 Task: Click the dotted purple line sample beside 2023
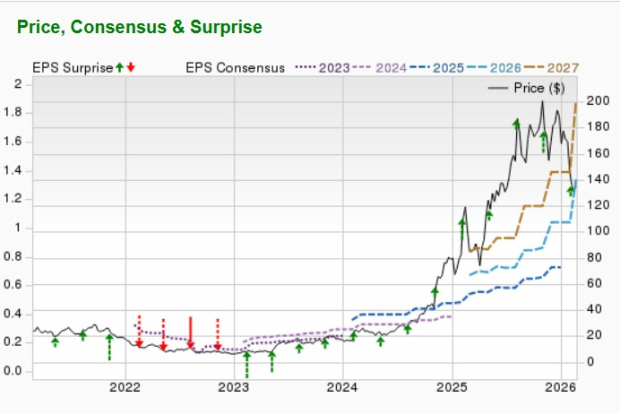[x=306, y=68]
